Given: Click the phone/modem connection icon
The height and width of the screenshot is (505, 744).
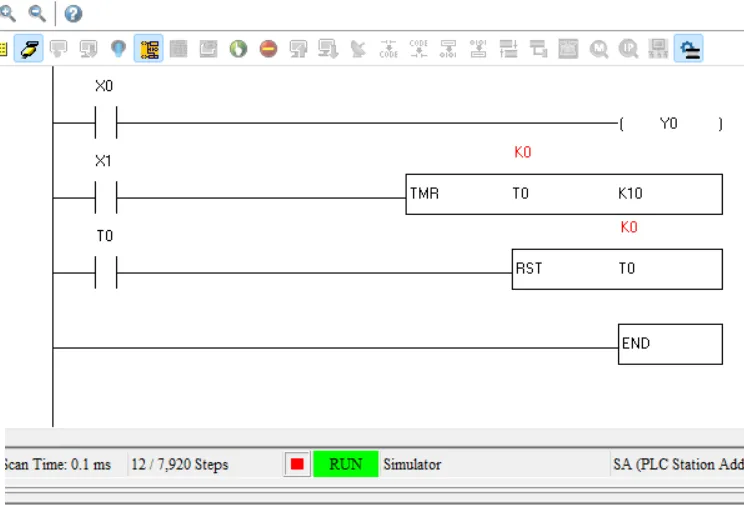Looking at the screenshot, I should click(x=568, y=48).
